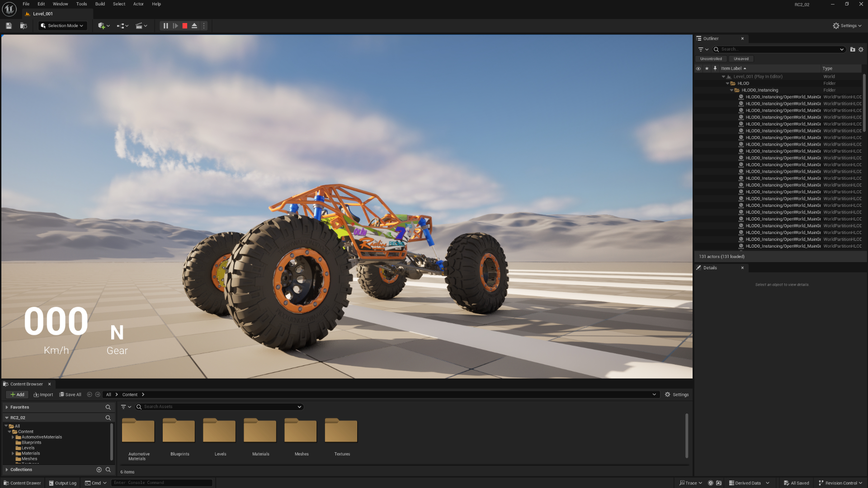The image size is (868, 488).
Task: Open the Blueprints toolbar menu icon
Action: [x=123, y=26]
